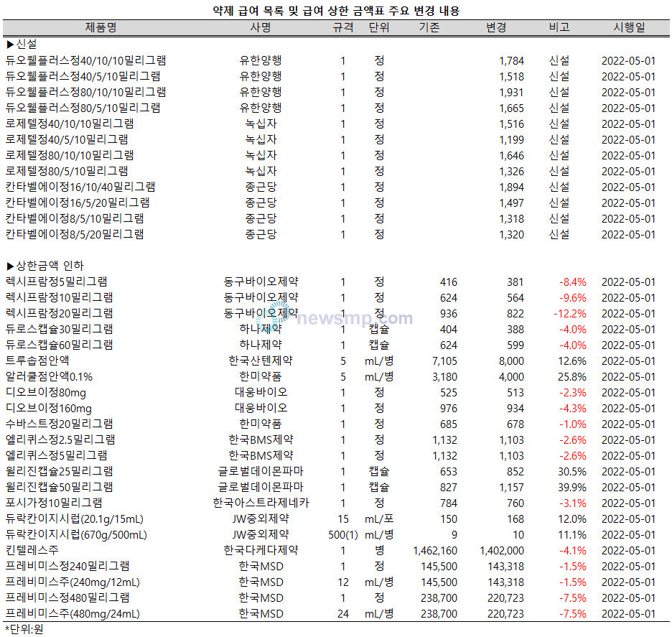Image resolution: width=672 pixels, height=637 pixels.
Task: Click product 듀오웰플러스정40/10/10밀리그램
Action: click(85, 60)
